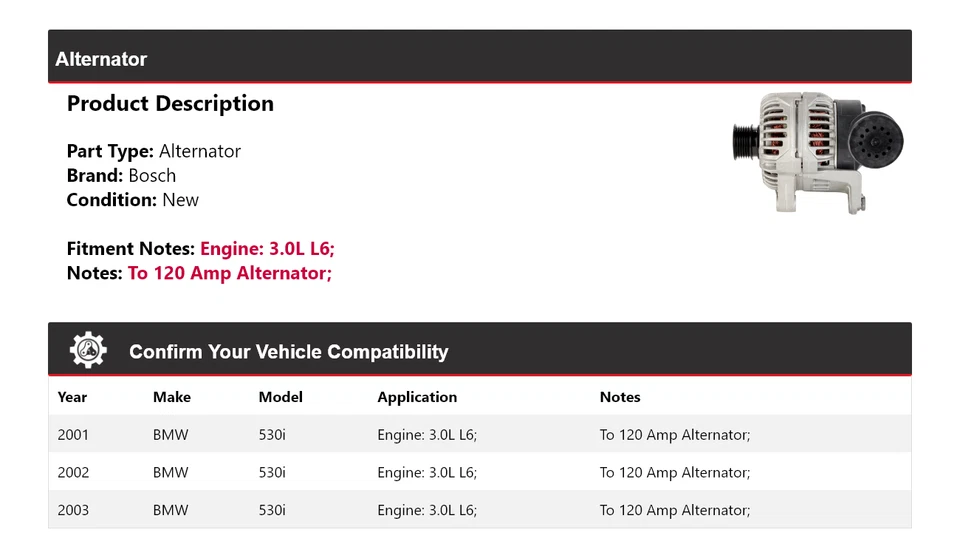Click the alternator product image
This screenshot has width=960, height=558.
(x=817, y=151)
